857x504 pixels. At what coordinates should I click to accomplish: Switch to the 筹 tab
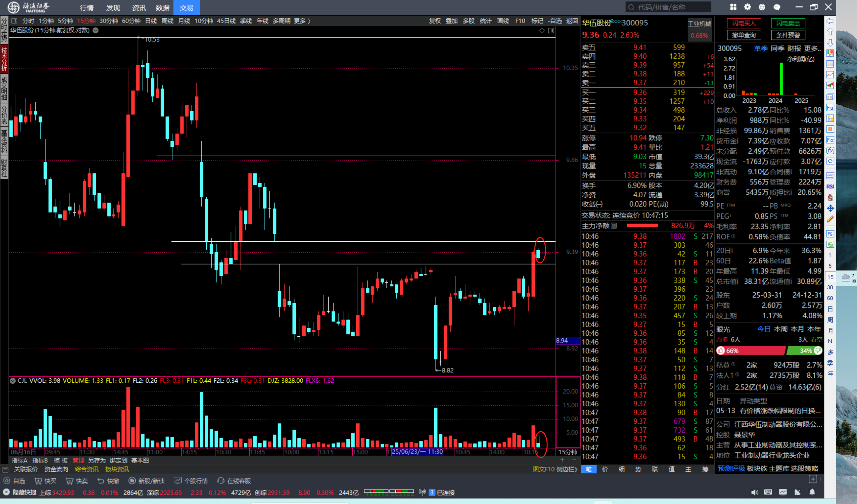click(x=705, y=469)
